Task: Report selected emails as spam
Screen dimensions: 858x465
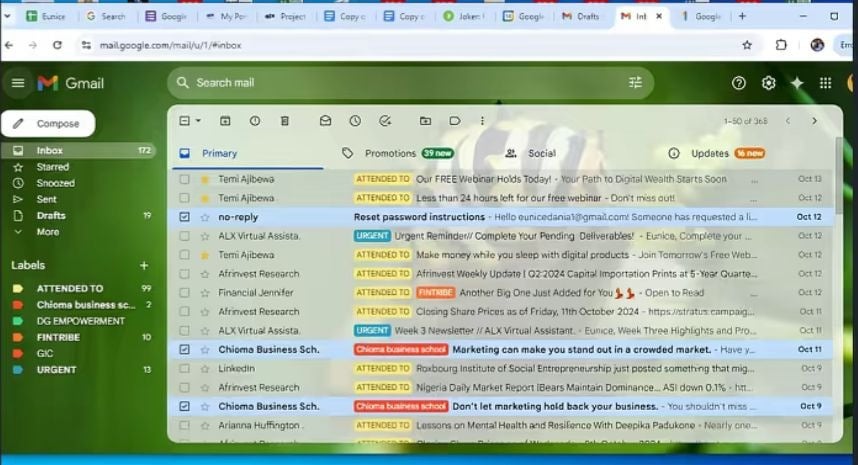Action: pos(255,121)
